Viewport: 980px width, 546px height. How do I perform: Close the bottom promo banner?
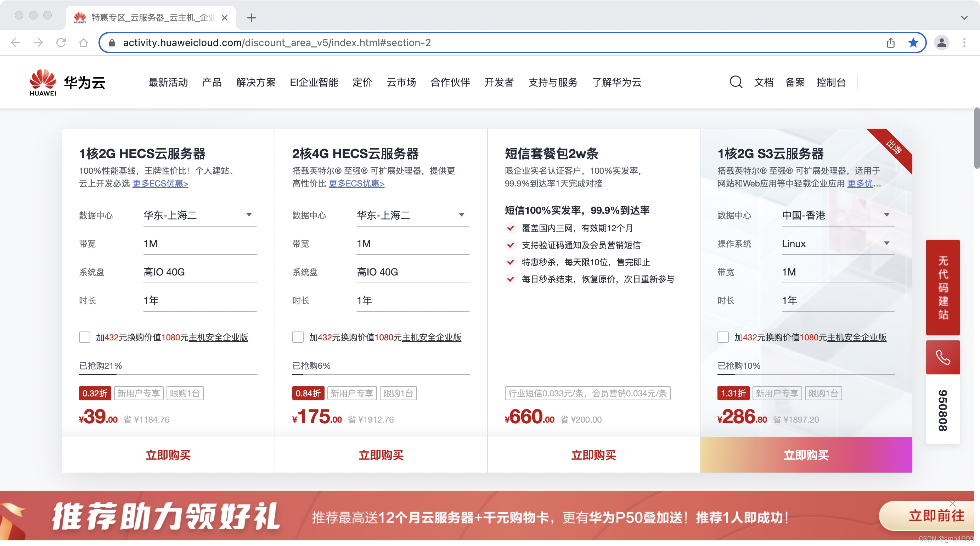point(952,504)
